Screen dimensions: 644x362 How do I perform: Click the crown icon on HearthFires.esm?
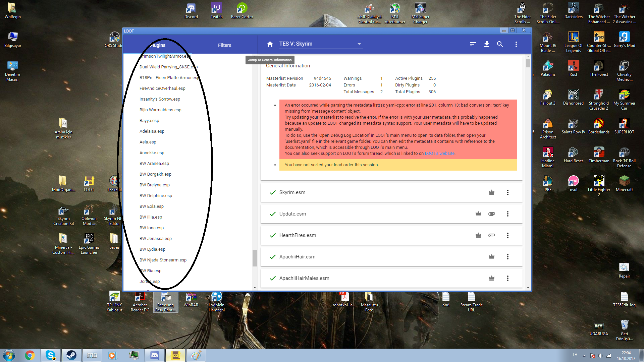(x=478, y=235)
